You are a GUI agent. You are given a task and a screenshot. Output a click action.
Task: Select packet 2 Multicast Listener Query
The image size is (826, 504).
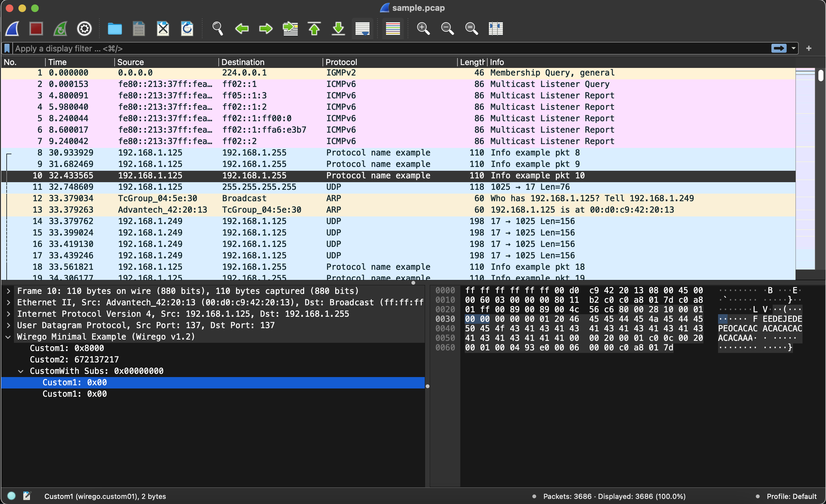pyautogui.click(x=398, y=84)
